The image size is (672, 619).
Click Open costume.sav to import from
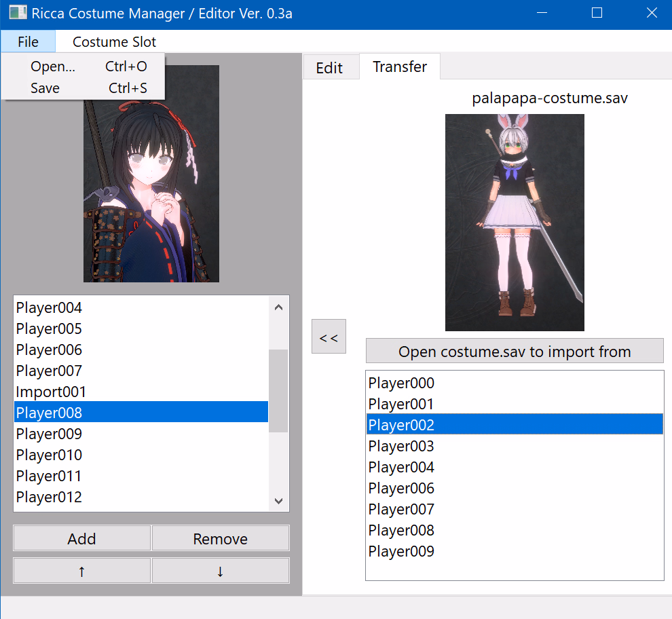515,352
